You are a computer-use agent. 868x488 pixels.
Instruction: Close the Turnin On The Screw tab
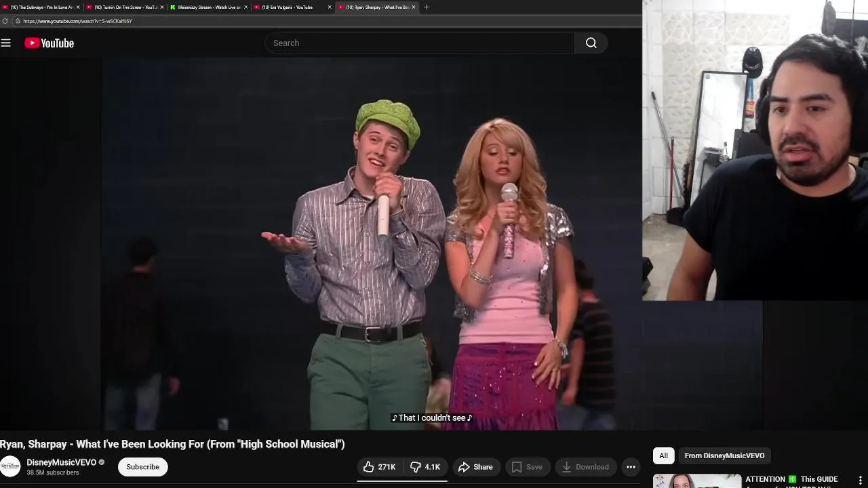(162, 7)
